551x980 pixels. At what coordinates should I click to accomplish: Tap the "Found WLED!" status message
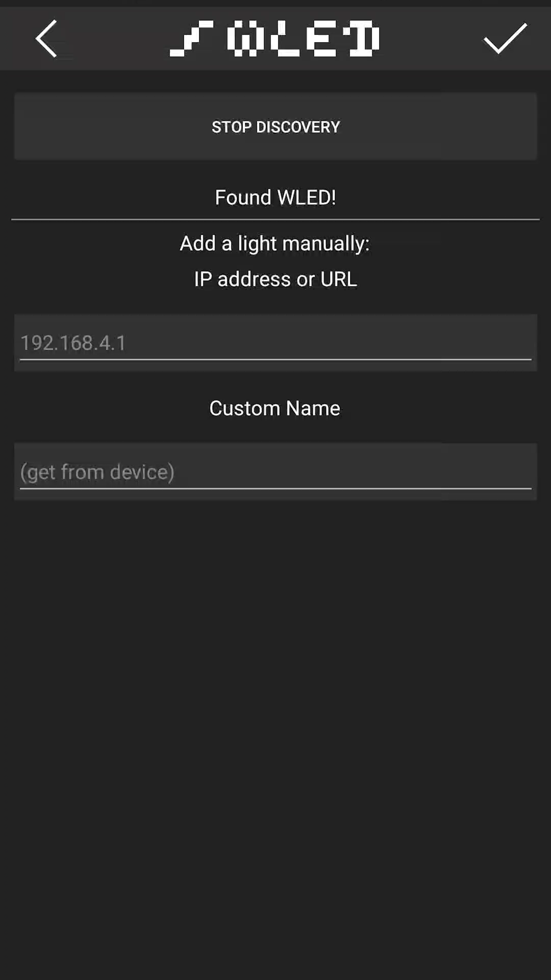pyautogui.click(x=275, y=198)
